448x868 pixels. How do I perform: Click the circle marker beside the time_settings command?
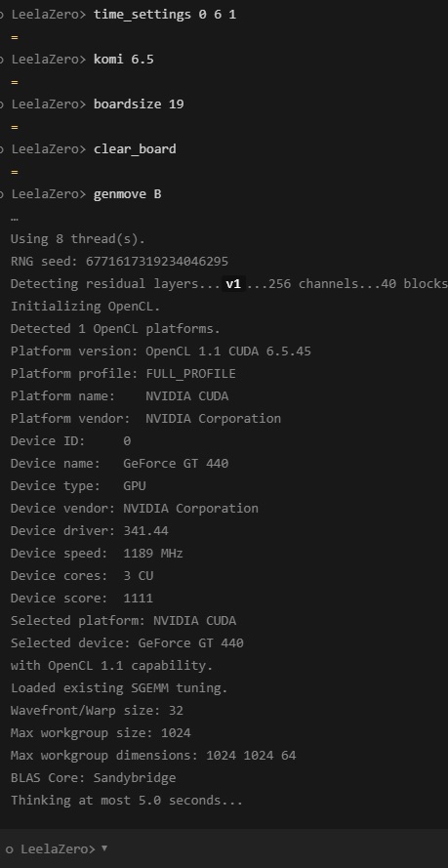[x=2, y=15]
